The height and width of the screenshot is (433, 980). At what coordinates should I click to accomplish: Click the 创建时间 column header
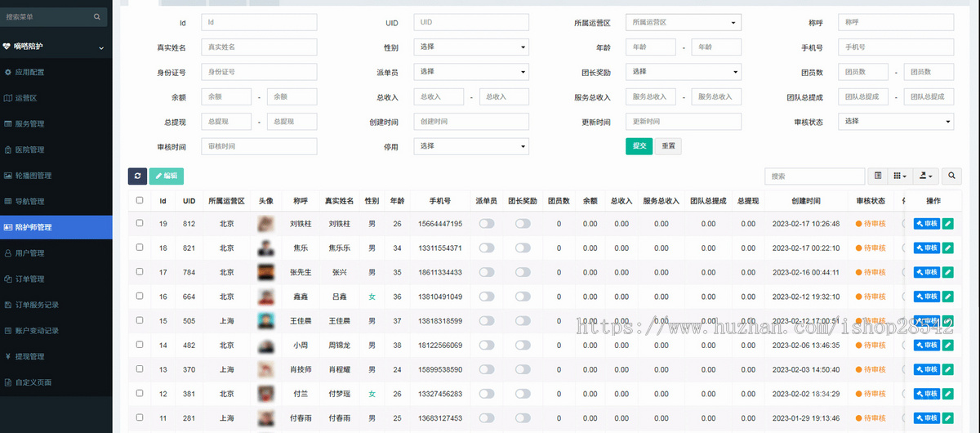click(x=805, y=201)
